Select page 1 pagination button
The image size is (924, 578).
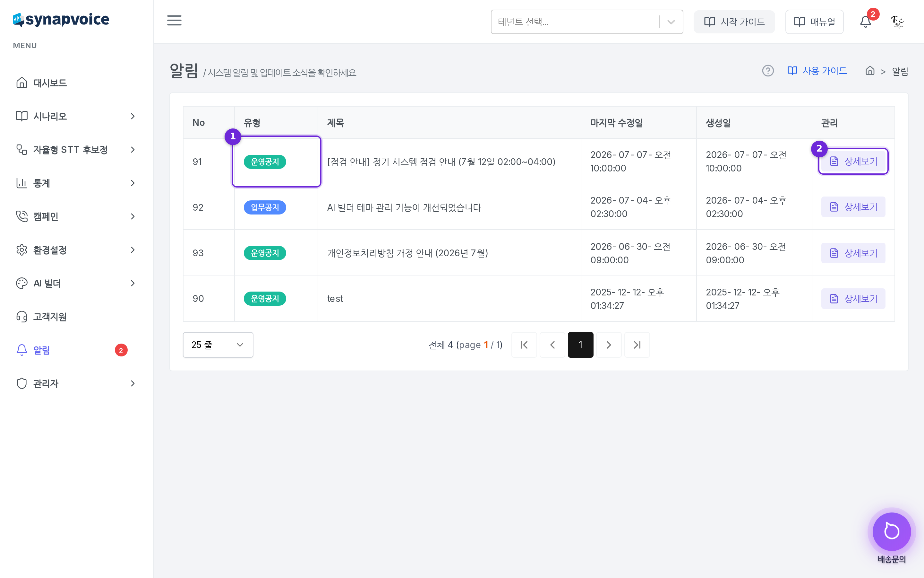580,345
